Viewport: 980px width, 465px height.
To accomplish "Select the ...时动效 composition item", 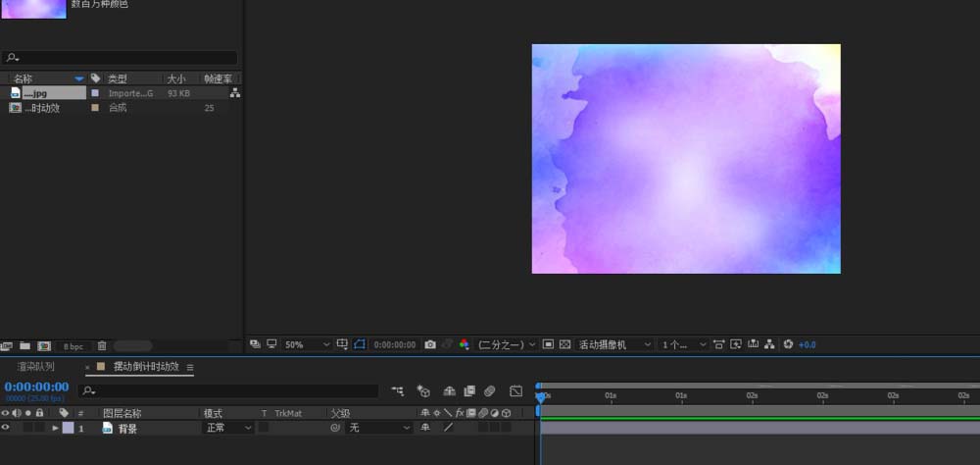I will pyautogui.click(x=41, y=108).
